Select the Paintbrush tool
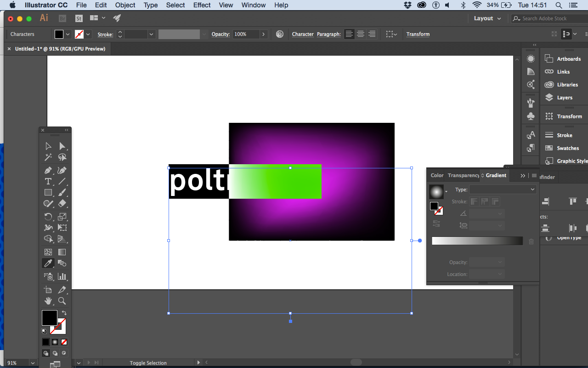 pyautogui.click(x=62, y=193)
